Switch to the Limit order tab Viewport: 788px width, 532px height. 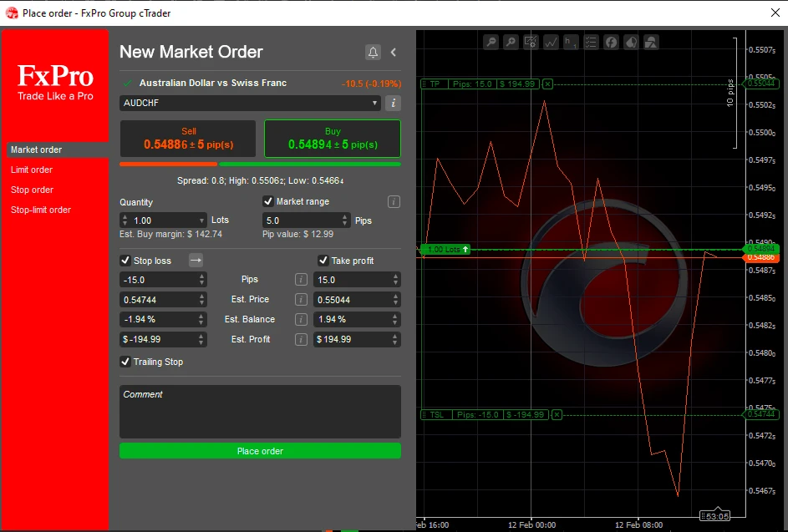point(32,170)
